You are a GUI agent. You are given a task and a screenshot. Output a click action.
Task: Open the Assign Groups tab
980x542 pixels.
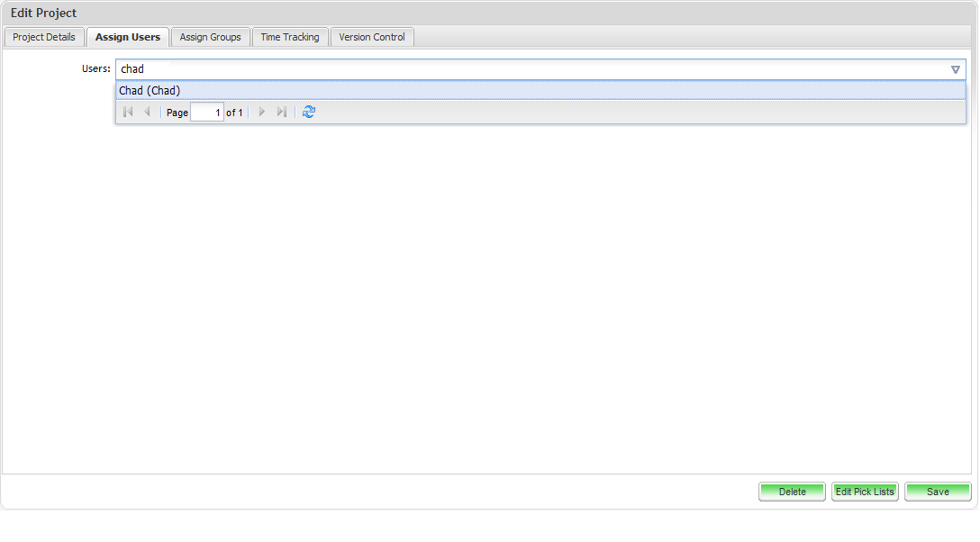point(210,37)
